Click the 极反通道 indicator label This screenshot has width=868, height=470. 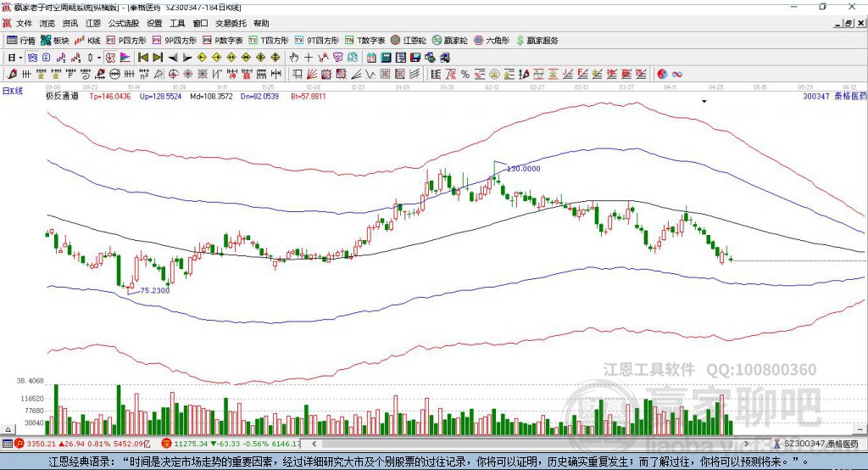(62, 96)
